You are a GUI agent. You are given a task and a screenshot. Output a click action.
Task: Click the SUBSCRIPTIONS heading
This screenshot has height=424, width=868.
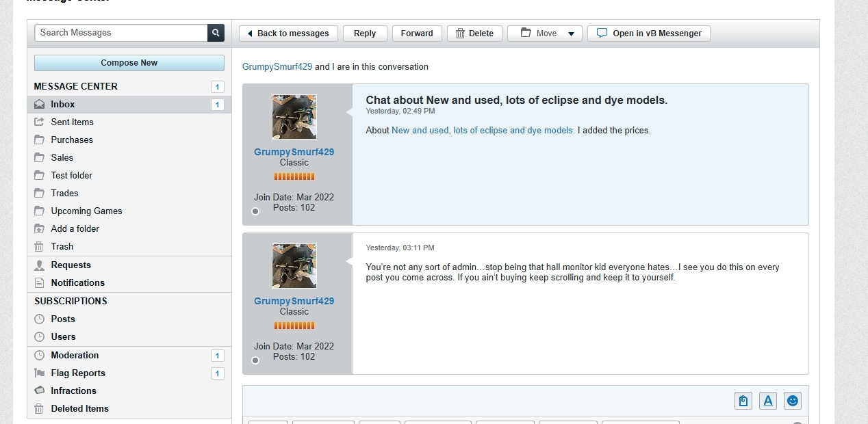click(71, 301)
